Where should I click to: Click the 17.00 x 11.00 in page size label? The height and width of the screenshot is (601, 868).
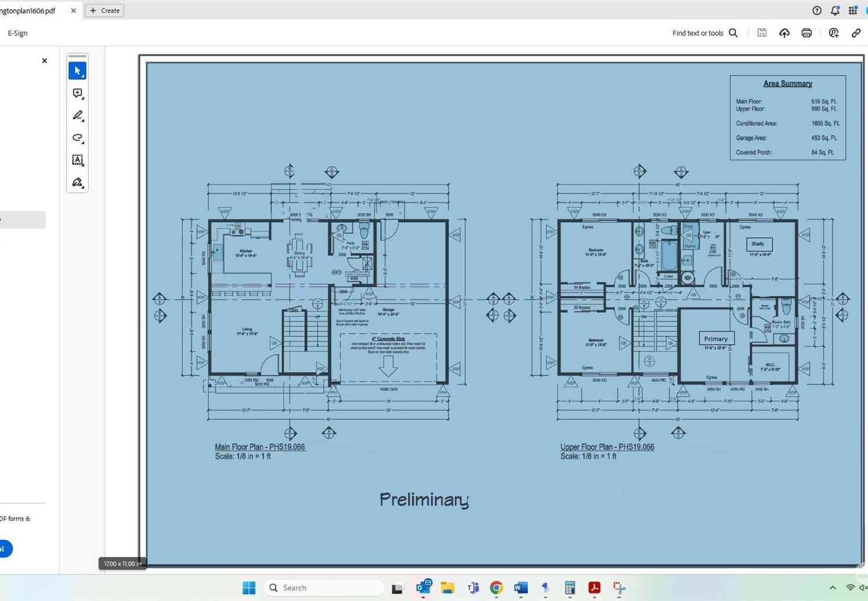click(x=123, y=563)
